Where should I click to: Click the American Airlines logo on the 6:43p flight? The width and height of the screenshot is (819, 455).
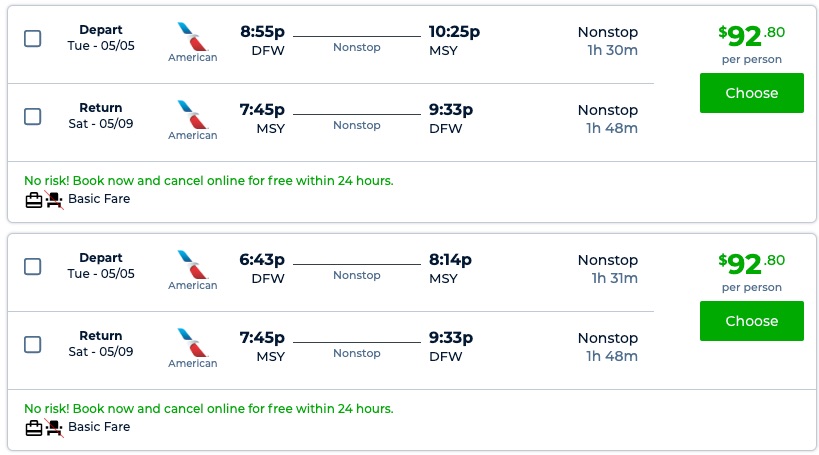coord(192,265)
